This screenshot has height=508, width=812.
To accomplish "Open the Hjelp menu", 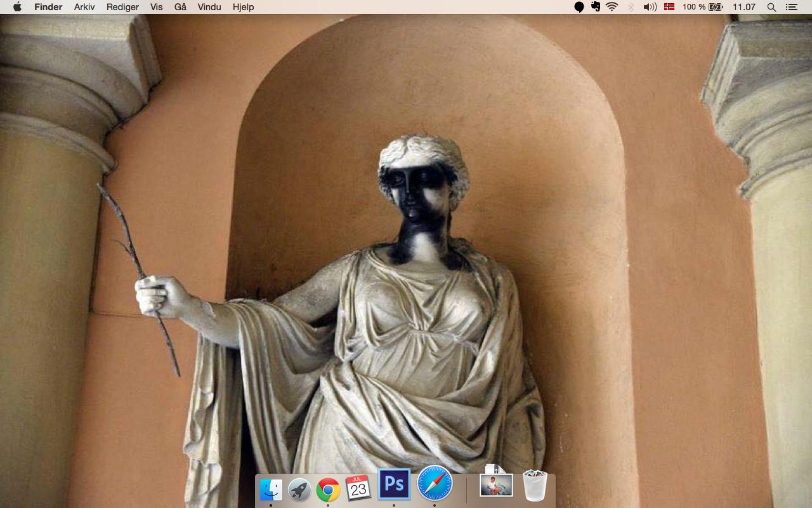I will click(243, 7).
